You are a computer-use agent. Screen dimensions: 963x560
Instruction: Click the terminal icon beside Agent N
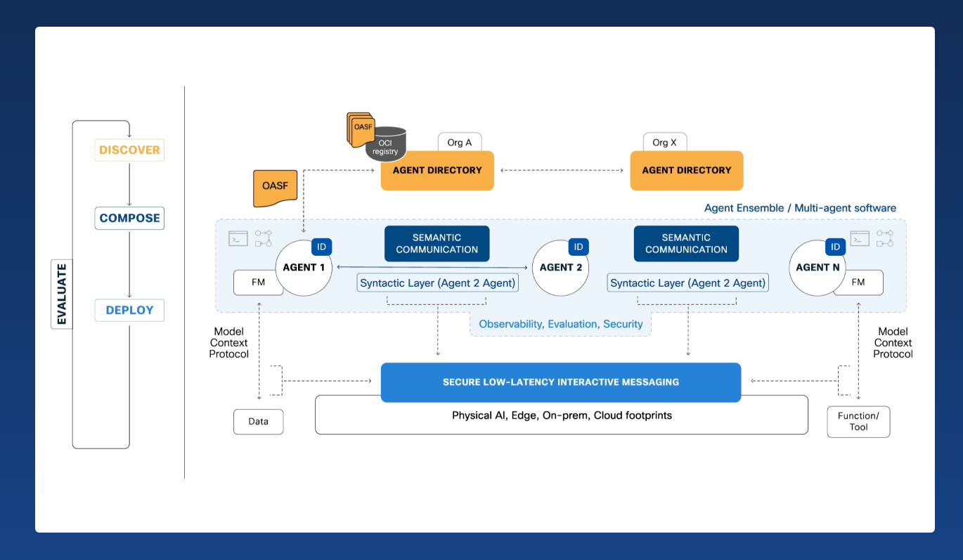tap(860, 238)
